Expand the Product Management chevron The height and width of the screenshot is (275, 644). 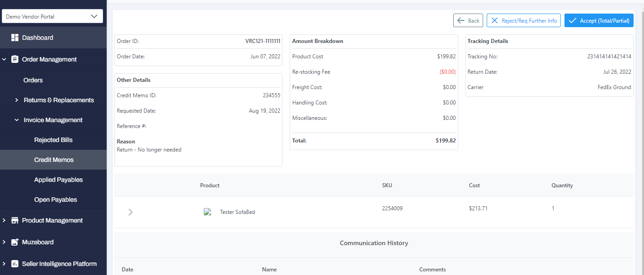click(4, 220)
